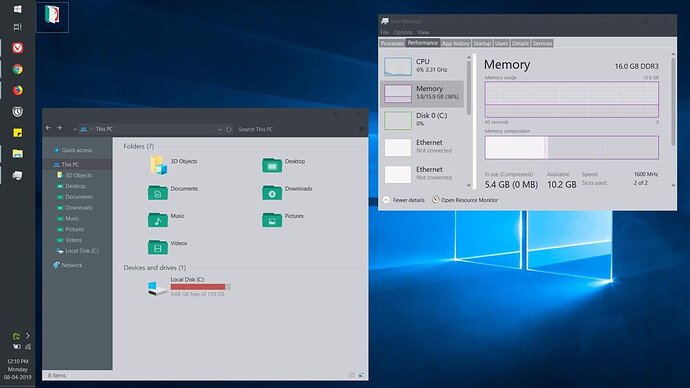Open Sticky Notes taskbar icon
The height and width of the screenshot is (388, 690).
tap(18, 132)
